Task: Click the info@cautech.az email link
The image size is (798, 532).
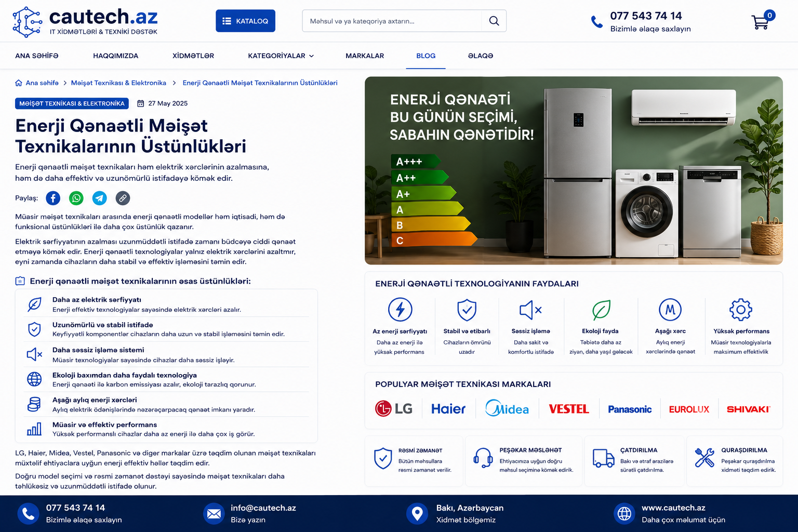Action: 263,508
